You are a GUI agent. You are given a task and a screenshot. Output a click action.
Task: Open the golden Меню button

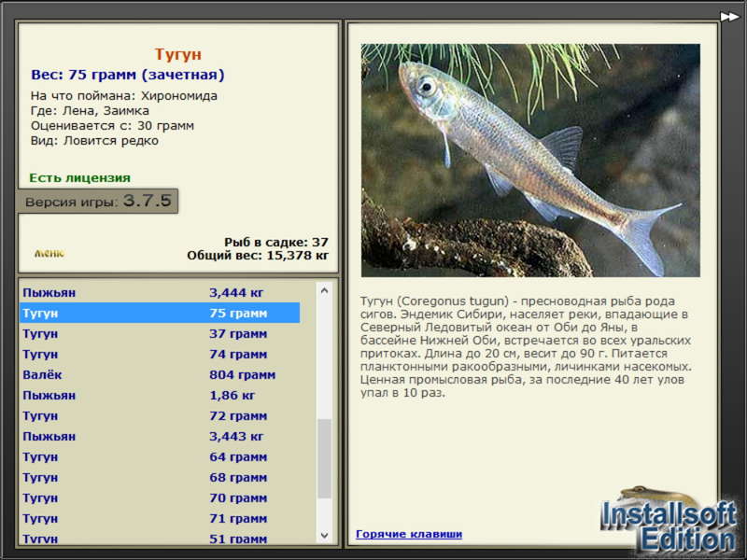click(x=49, y=253)
